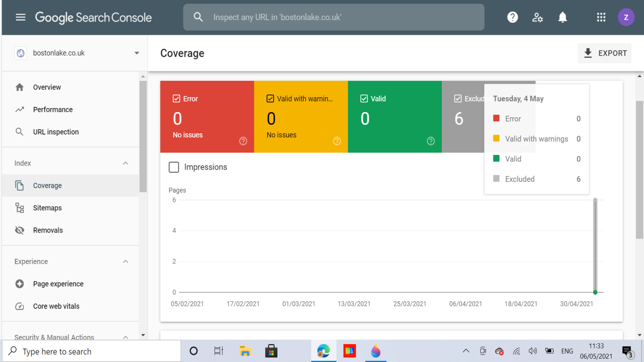Open the users and permissions icon

pyautogui.click(x=537, y=17)
